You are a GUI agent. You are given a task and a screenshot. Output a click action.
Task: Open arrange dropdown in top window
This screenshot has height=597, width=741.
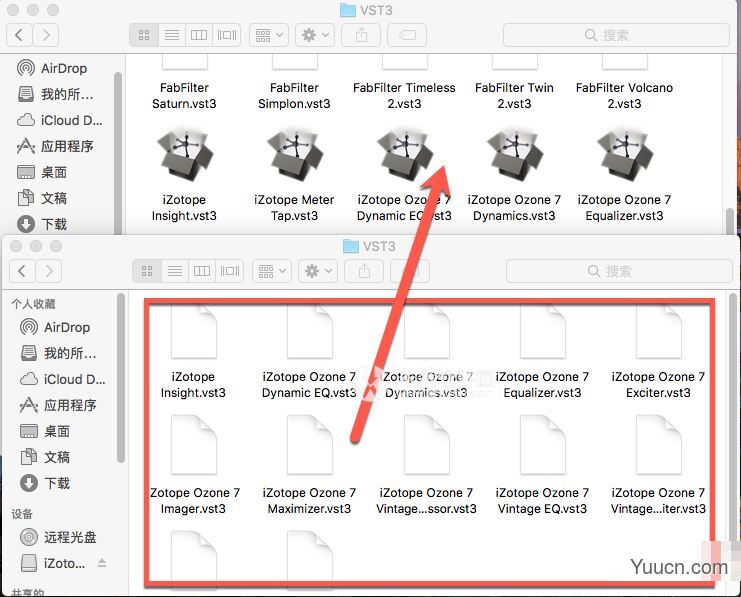pyautogui.click(x=268, y=35)
